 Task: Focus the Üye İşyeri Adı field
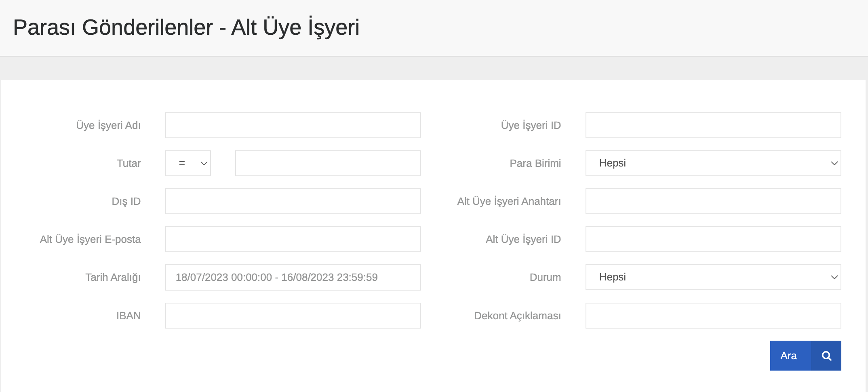click(x=293, y=125)
